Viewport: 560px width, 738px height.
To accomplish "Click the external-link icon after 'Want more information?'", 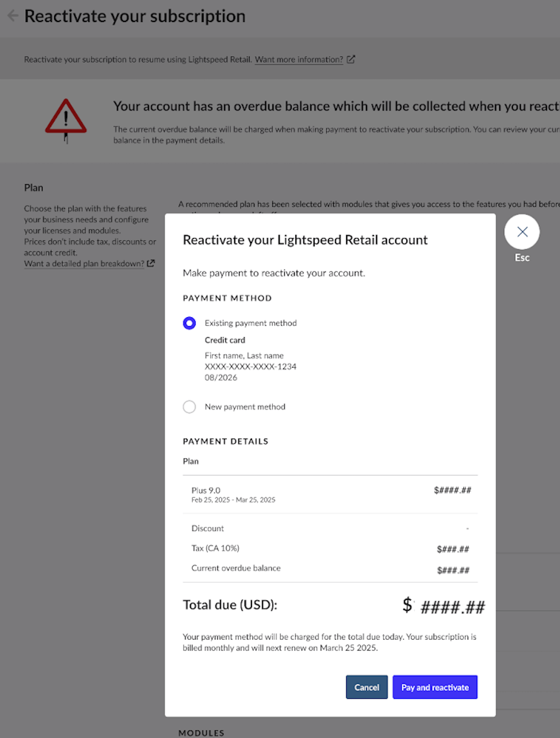I will tap(351, 59).
